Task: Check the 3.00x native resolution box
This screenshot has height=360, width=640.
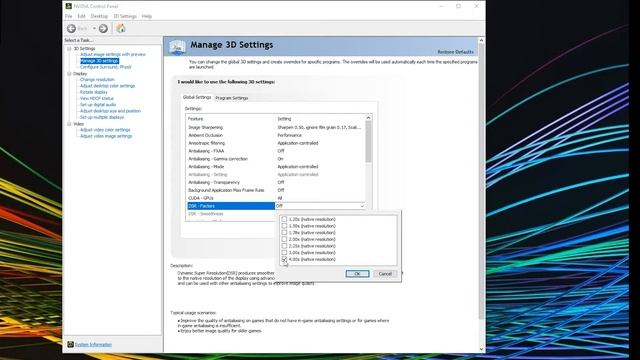Action: tap(284, 253)
